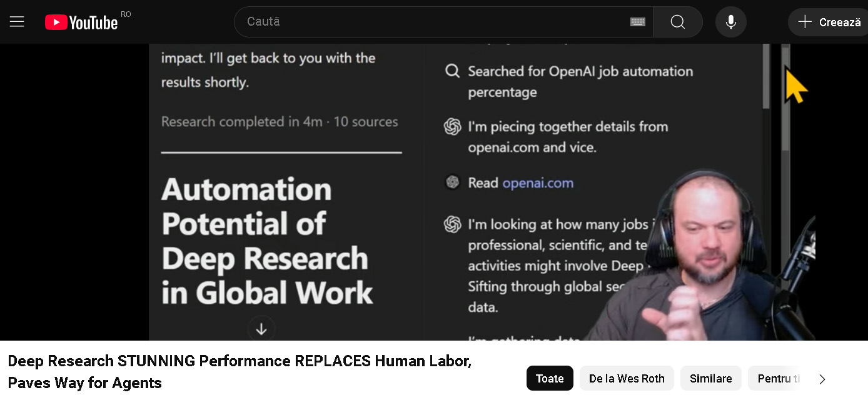Open the YouTube hamburger menu
The image size is (868, 395).
coord(16,21)
